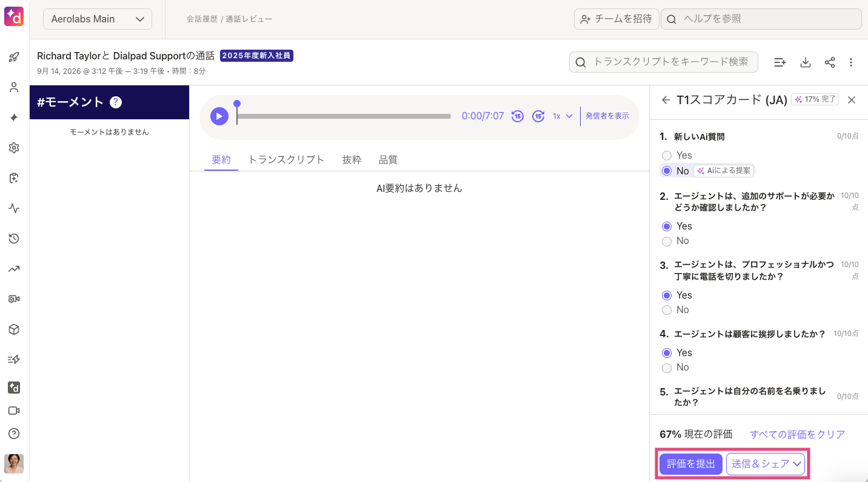Go back with scorecard arrow
868x482 pixels.
pyautogui.click(x=666, y=100)
